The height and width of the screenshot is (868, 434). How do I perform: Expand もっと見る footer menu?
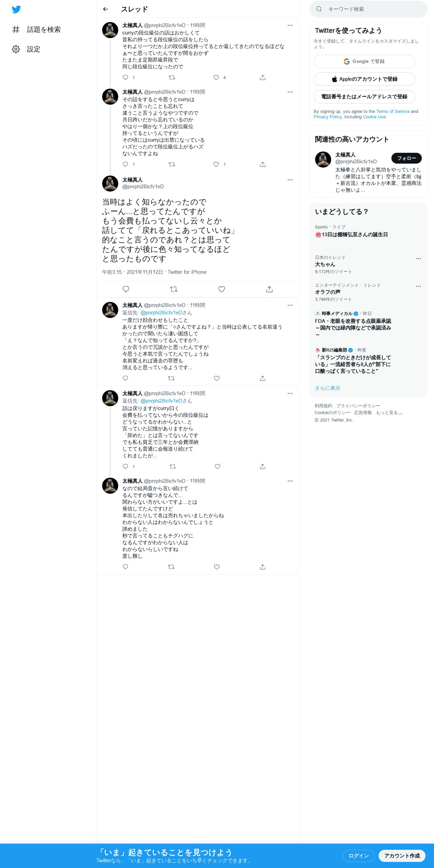click(389, 413)
